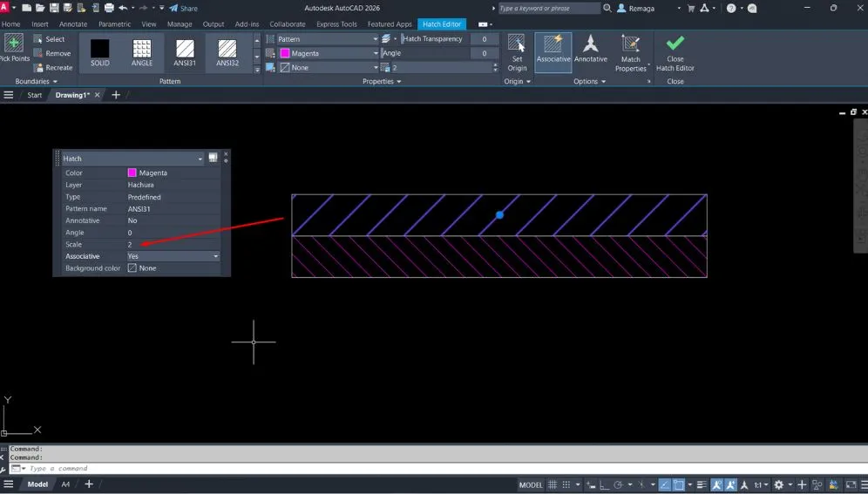This screenshot has width=868, height=494.
Task: Expand the Boundaries panel
Action: click(36, 81)
